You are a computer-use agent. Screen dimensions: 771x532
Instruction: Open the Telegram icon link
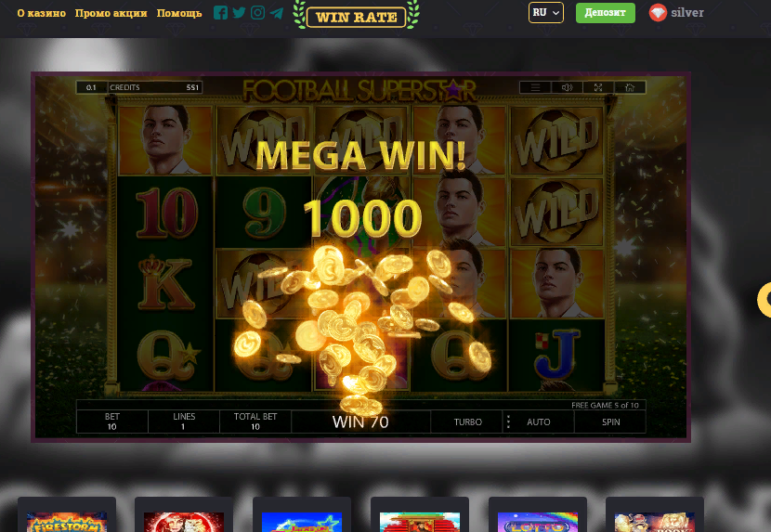coord(276,13)
